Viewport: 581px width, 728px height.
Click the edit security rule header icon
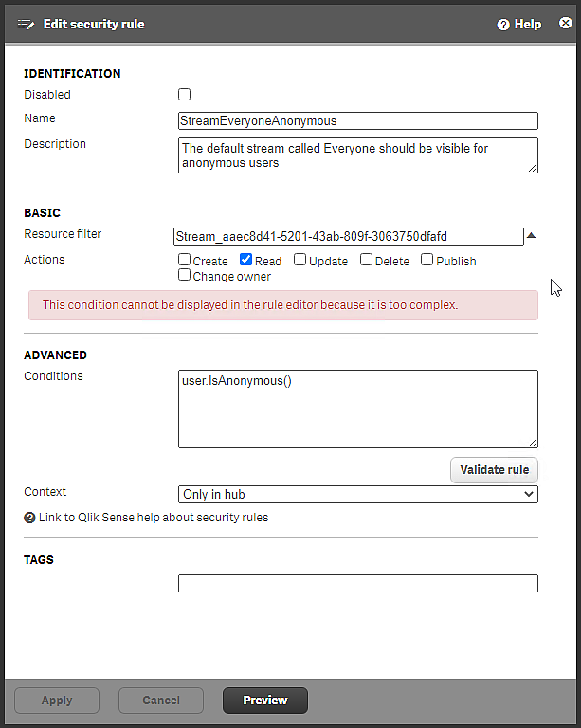pyautogui.click(x=26, y=24)
